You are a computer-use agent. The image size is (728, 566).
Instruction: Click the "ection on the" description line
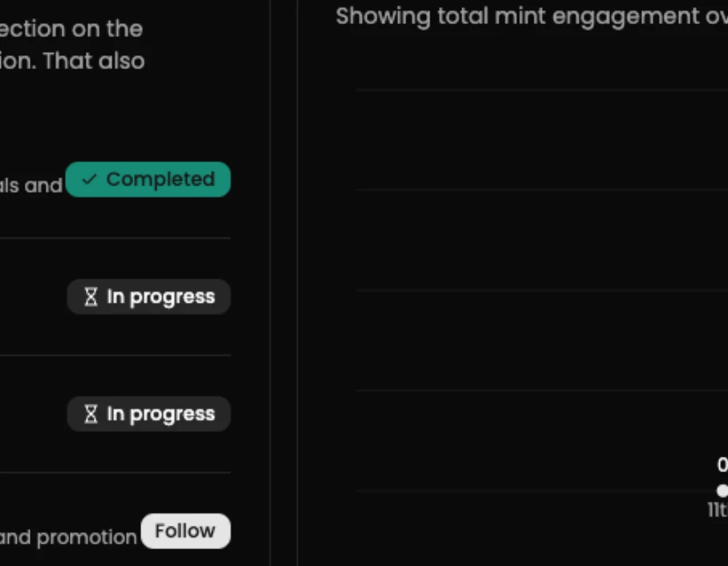coord(71,29)
